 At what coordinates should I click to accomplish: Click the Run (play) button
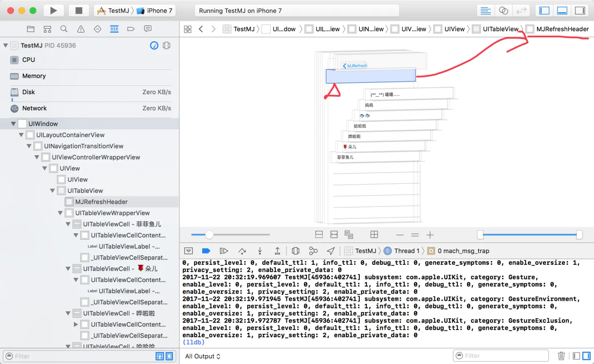(53, 11)
